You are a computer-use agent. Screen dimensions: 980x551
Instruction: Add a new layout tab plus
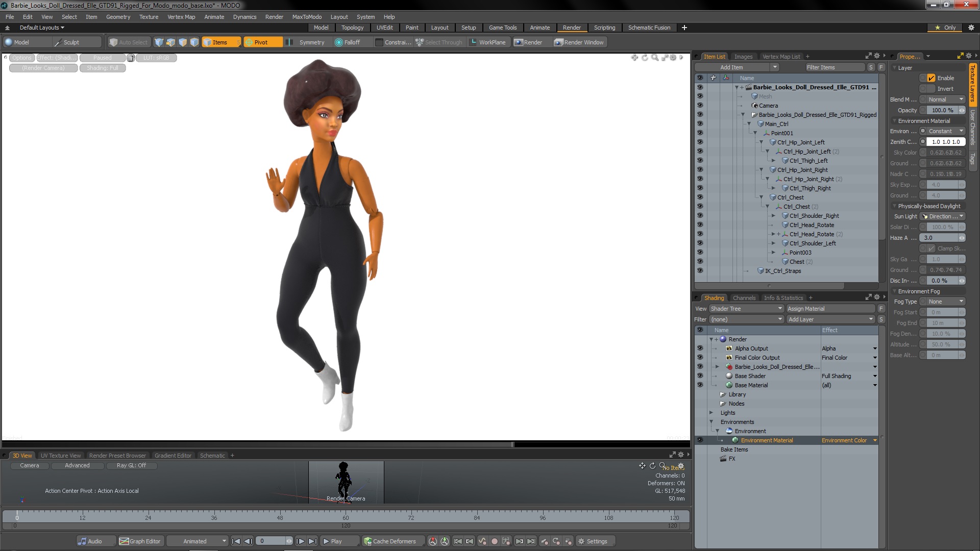(x=684, y=28)
